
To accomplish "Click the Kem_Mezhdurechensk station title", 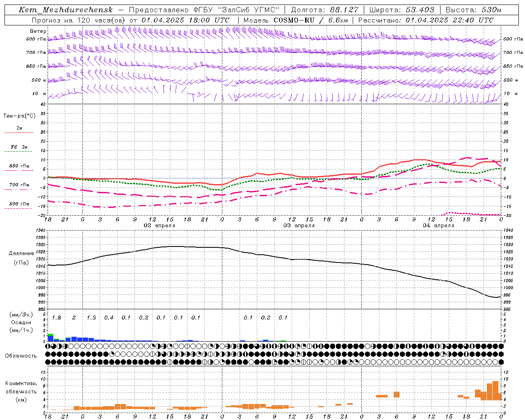I will pyautogui.click(x=66, y=10).
